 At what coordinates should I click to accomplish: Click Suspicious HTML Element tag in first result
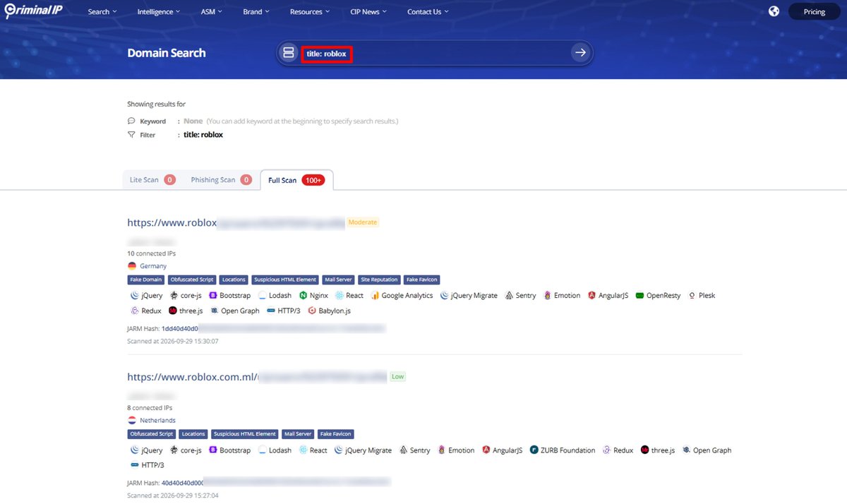[x=286, y=280]
